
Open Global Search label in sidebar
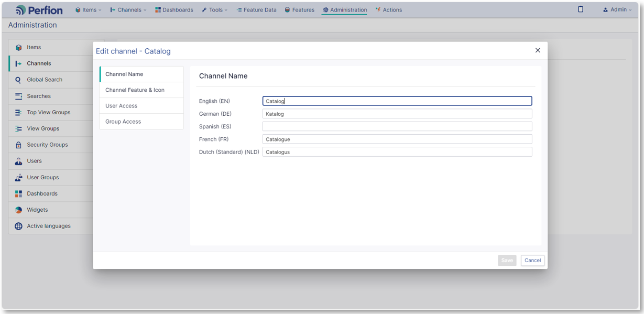point(45,80)
